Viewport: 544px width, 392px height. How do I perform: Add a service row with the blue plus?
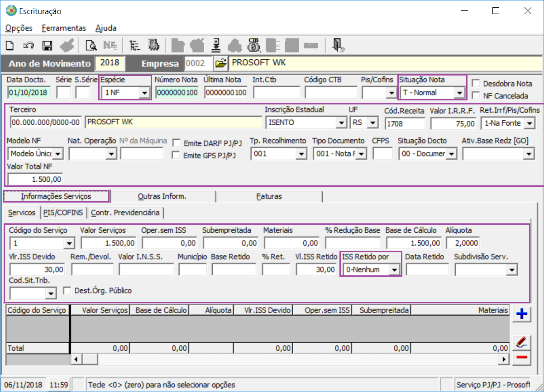pos(522,314)
